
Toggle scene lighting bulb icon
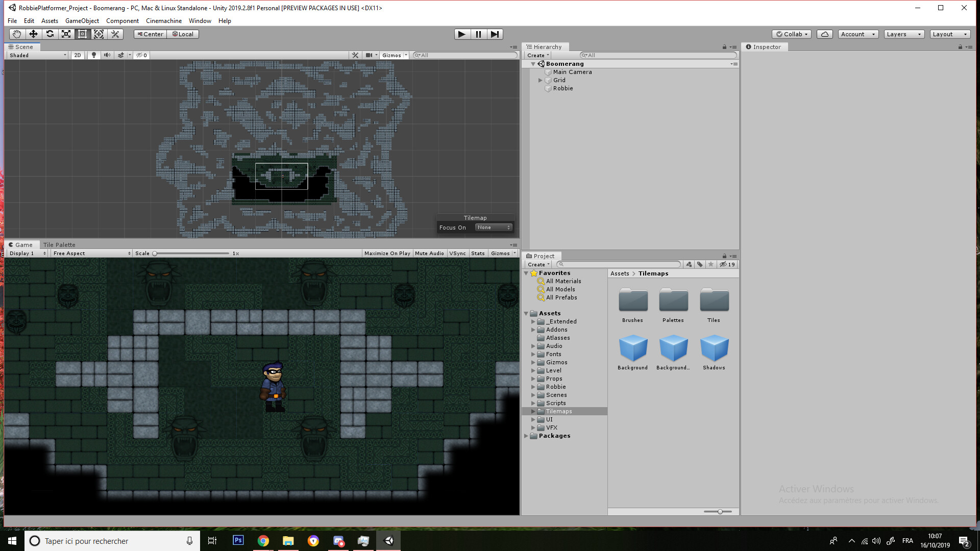click(x=93, y=55)
